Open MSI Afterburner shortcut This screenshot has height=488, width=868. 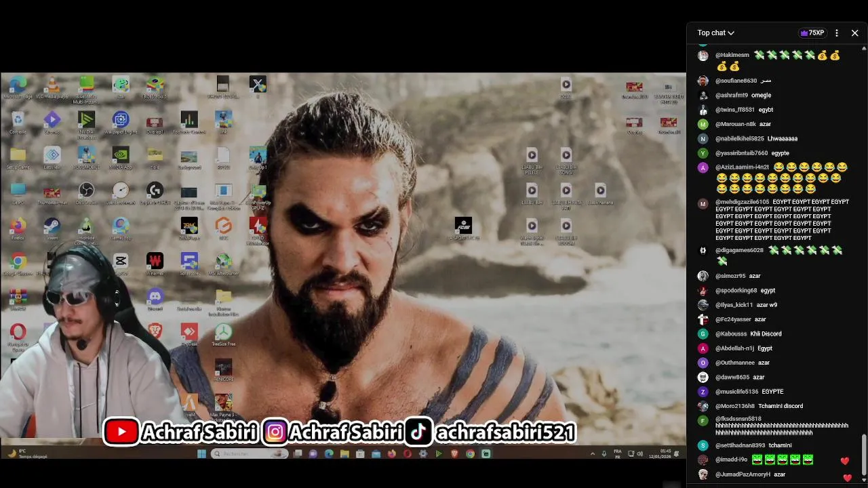pos(223,264)
